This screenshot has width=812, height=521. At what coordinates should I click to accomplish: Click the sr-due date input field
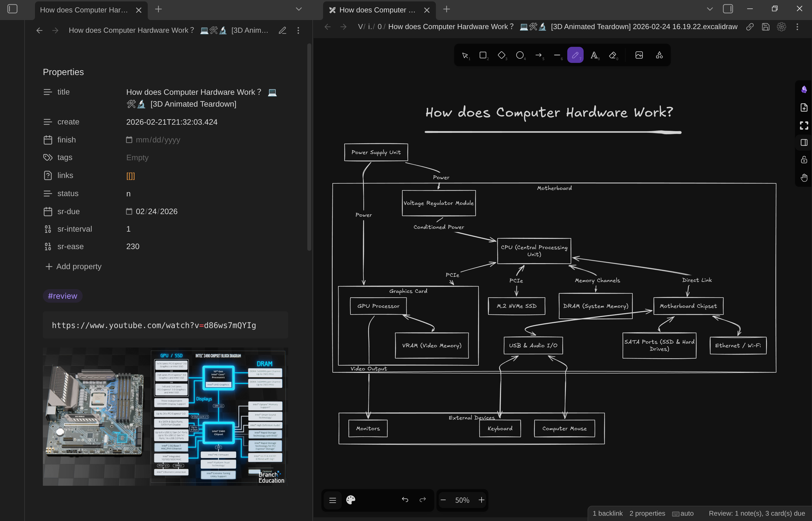point(152,212)
